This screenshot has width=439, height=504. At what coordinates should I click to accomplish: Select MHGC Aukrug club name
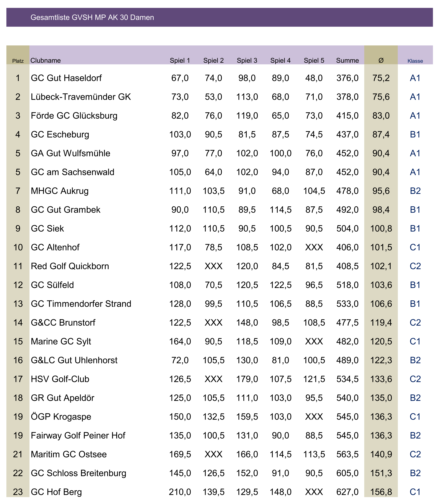coord(60,191)
